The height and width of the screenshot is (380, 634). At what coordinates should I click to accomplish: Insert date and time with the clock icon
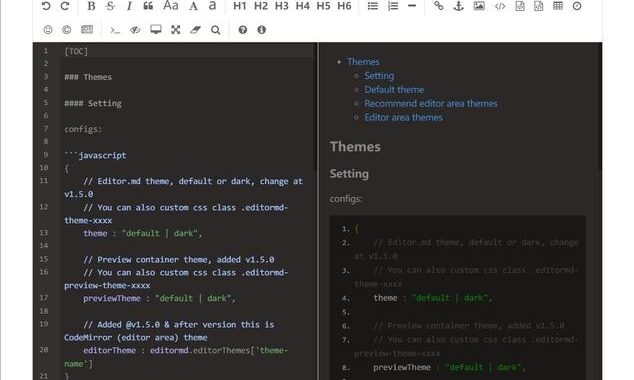pos(577,6)
